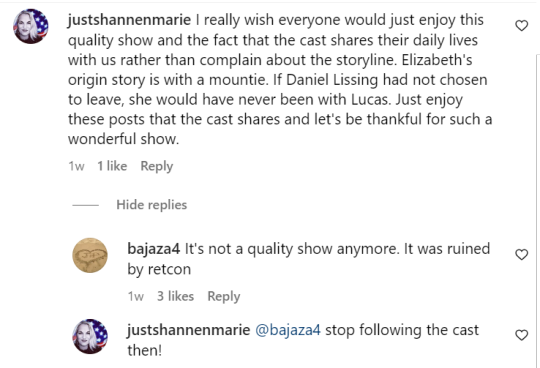Screen dimensions: 540x368
Task: Reply to bajaza4's retcon comment
Action: (x=224, y=296)
